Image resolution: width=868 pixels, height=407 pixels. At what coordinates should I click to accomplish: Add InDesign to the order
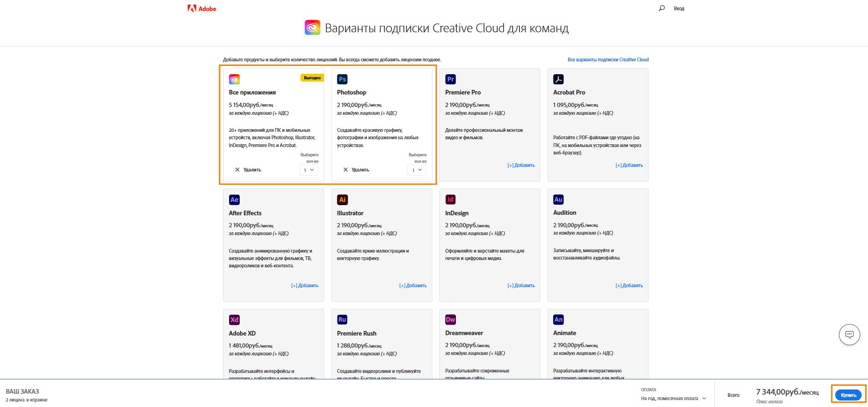point(521,285)
